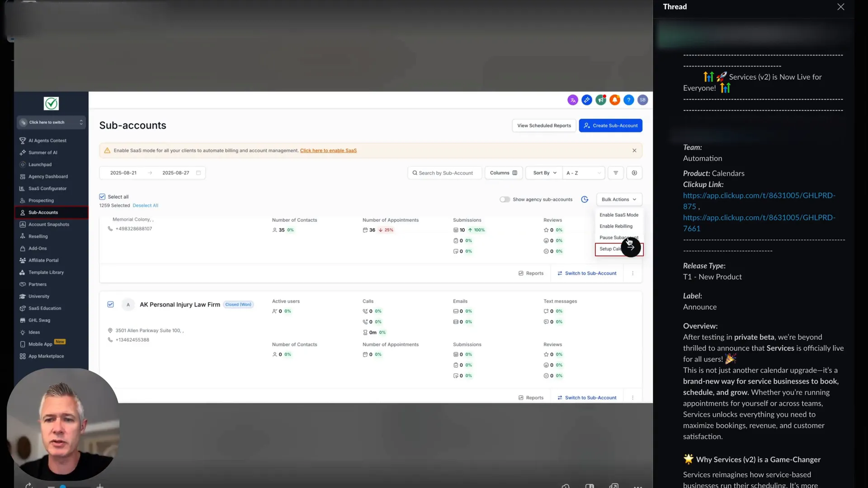
Task: Open the Ask AI sparkle icon
Action: pos(586,100)
